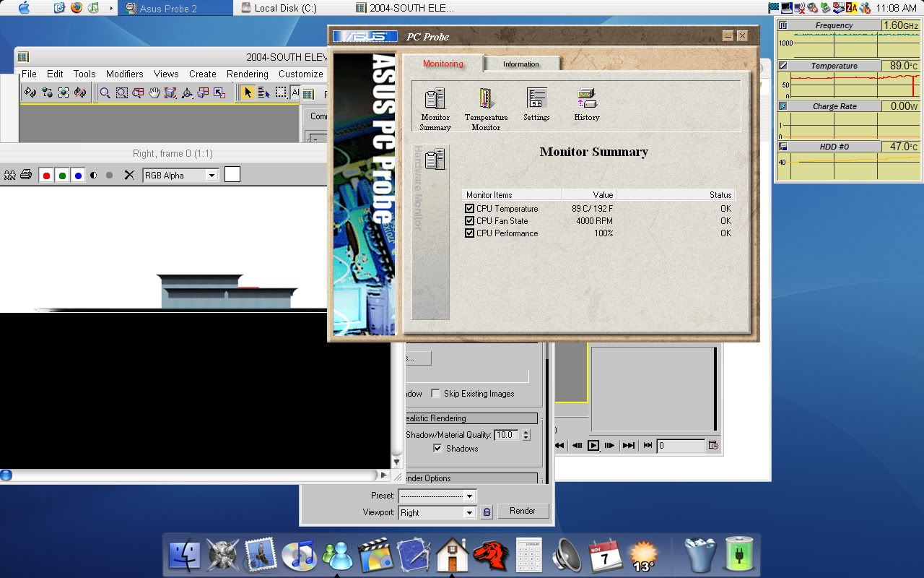924x578 pixels.
Task: Open the red Mozilla dinosaur dock icon
Action: (x=491, y=555)
